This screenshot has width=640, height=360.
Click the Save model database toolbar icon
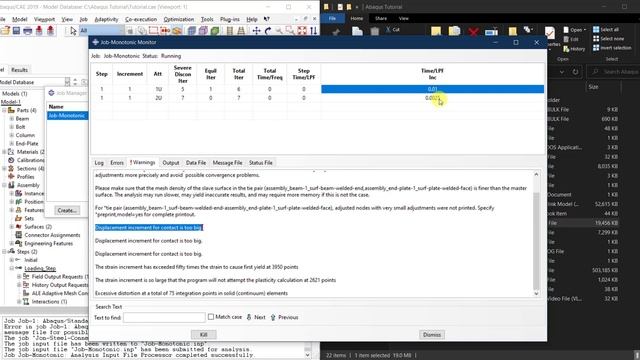pyautogui.click(x=16, y=31)
